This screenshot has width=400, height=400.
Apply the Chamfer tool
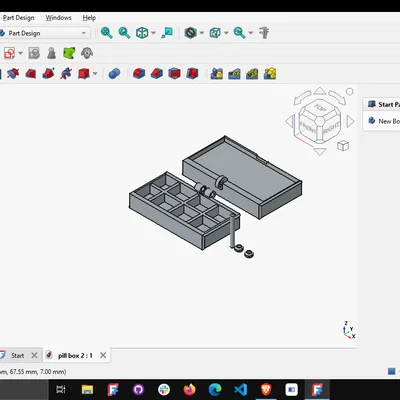click(157, 73)
